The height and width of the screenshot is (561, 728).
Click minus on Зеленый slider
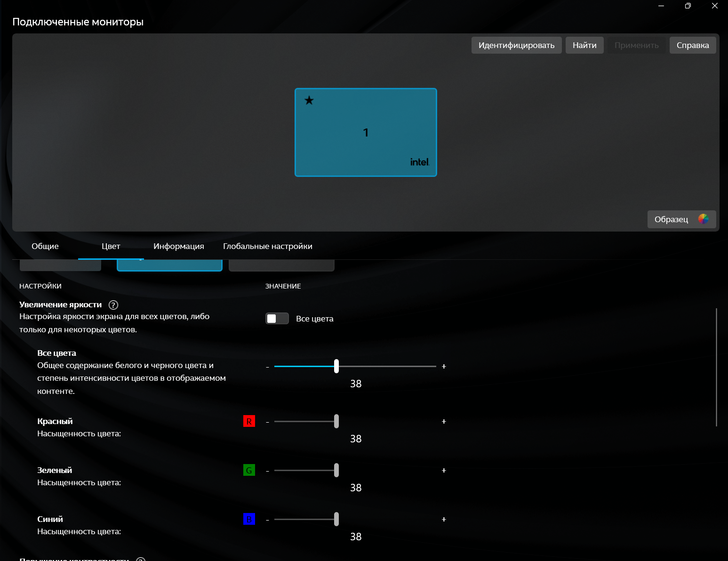click(267, 471)
